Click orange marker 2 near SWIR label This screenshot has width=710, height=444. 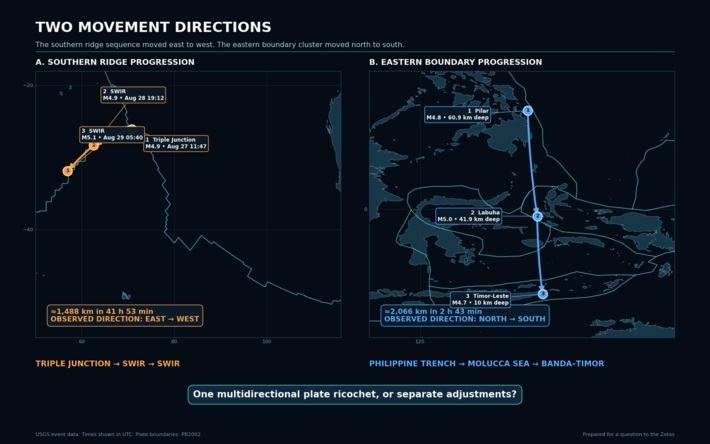tap(94, 145)
